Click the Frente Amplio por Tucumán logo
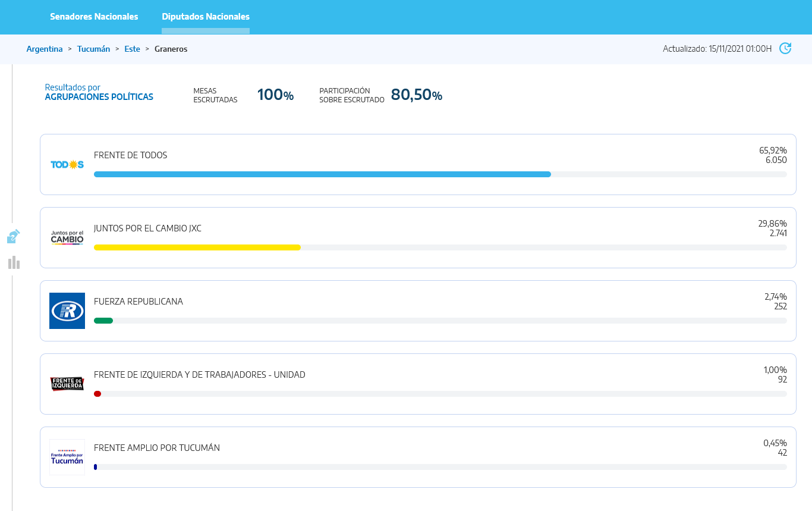812x511 pixels. (67, 457)
